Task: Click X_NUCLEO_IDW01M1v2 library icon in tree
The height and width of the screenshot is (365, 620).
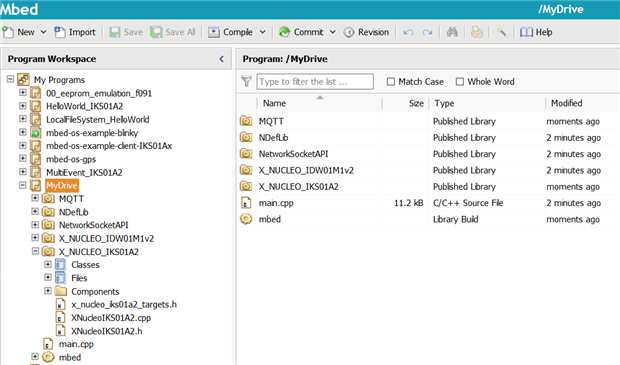Action: coord(48,238)
